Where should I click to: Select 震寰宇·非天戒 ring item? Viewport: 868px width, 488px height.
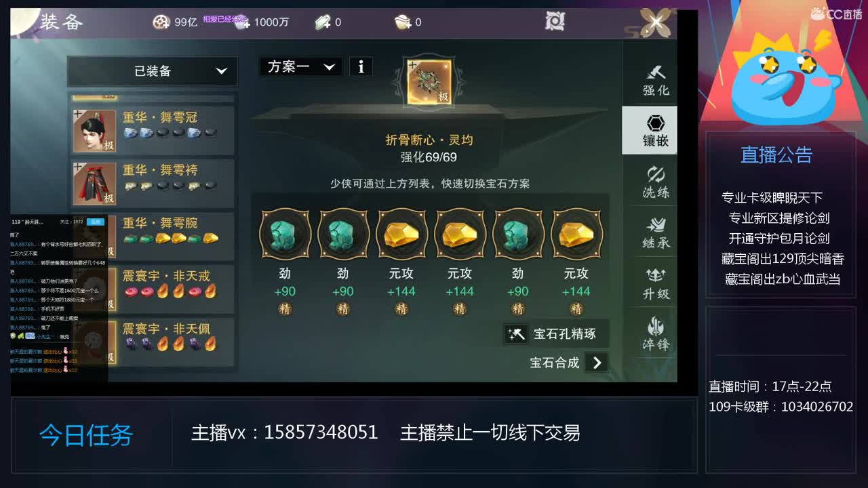coord(153,289)
